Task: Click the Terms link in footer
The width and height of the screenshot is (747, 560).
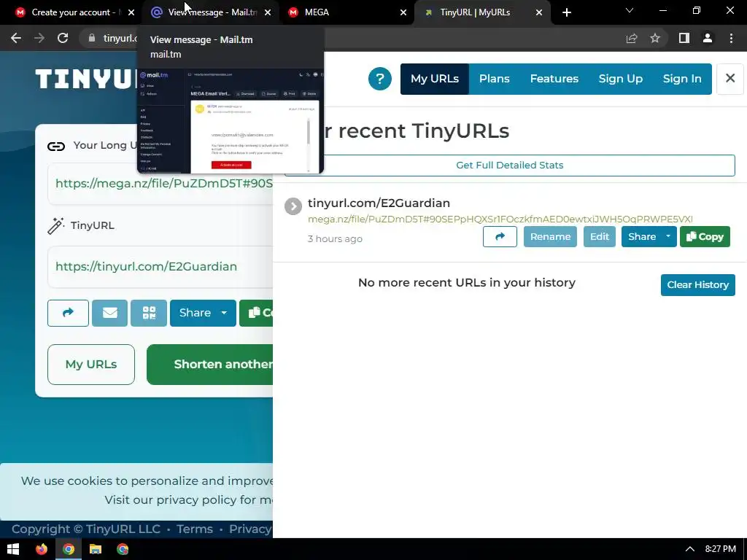Action: pos(194,529)
